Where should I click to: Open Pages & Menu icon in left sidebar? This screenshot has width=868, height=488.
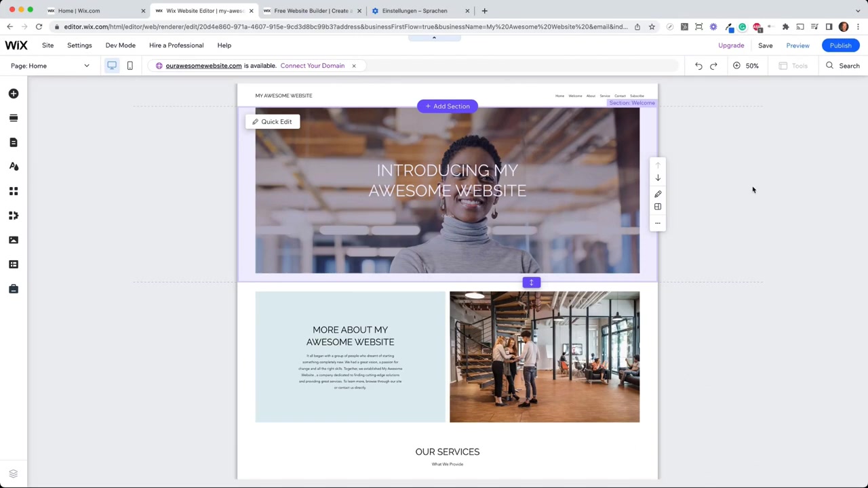tap(14, 142)
